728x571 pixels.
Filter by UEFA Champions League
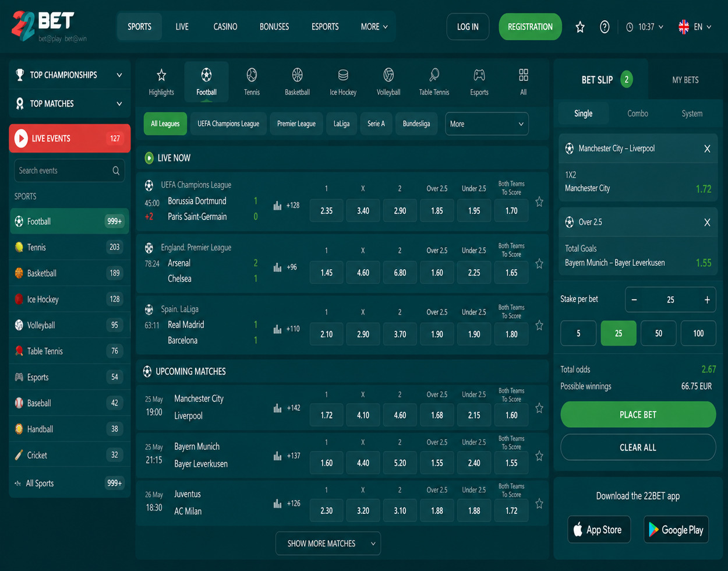(x=228, y=124)
